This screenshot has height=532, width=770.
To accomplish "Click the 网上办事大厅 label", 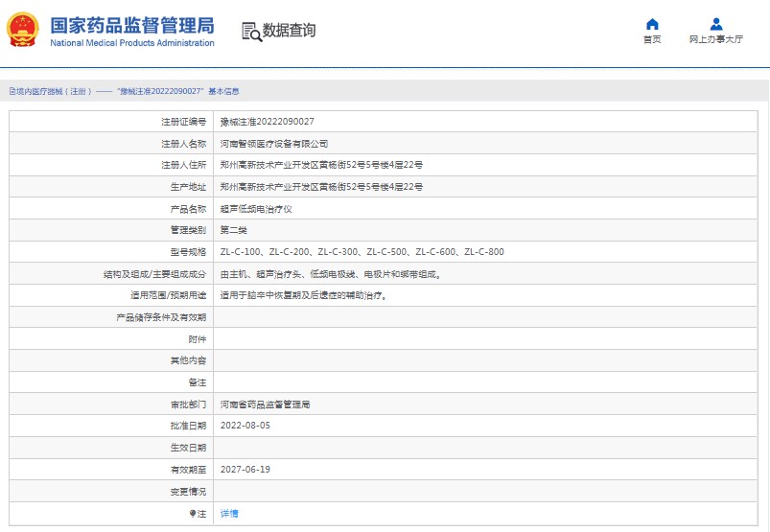I will (716, 39).
